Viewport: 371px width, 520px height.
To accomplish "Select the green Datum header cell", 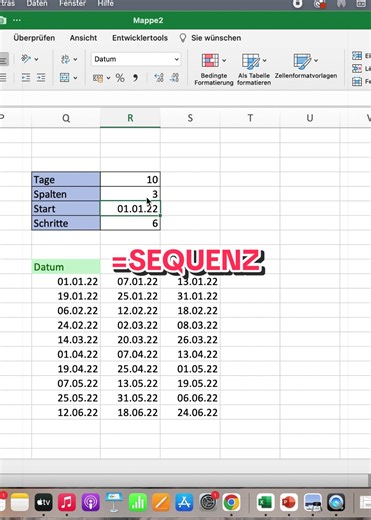I will click(x=66, y=267).
